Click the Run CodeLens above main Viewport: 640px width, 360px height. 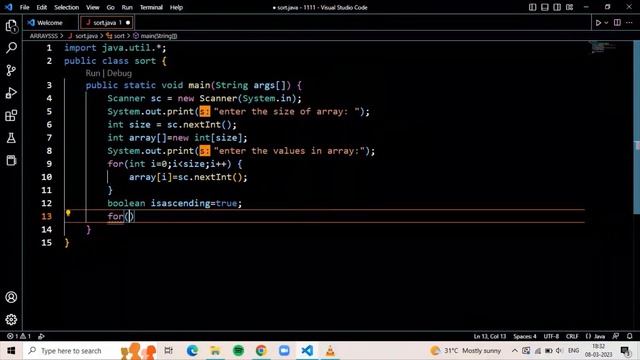click(x=93, y=73)
